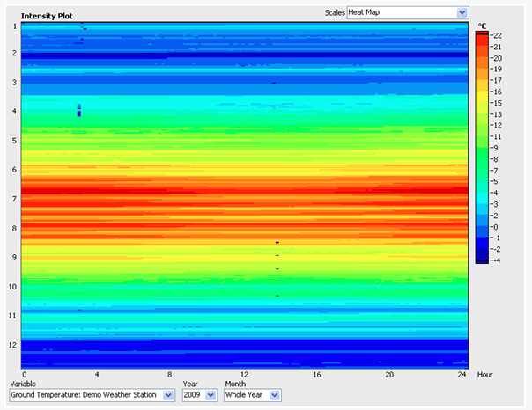The image size is (532, 410).
Task: Click the month 10 green band in plot
Action: [x=244, y=283]
